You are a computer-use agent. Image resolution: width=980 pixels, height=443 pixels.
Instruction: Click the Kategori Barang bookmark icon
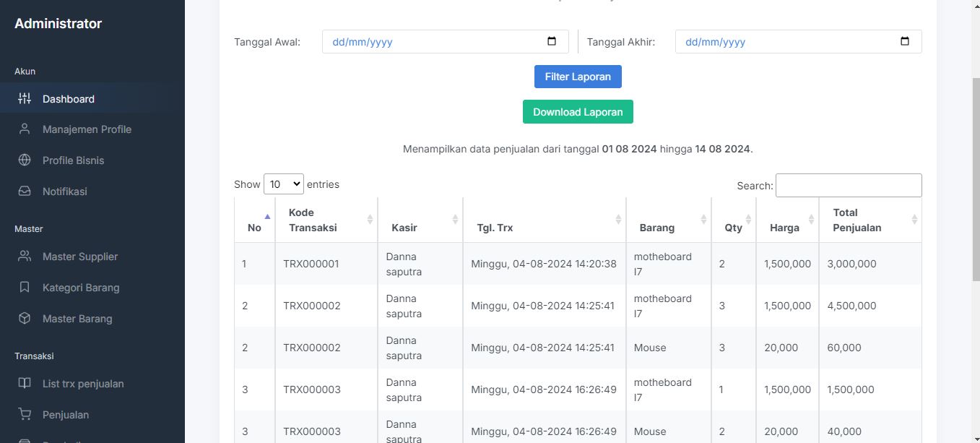(x=25, y=288)
